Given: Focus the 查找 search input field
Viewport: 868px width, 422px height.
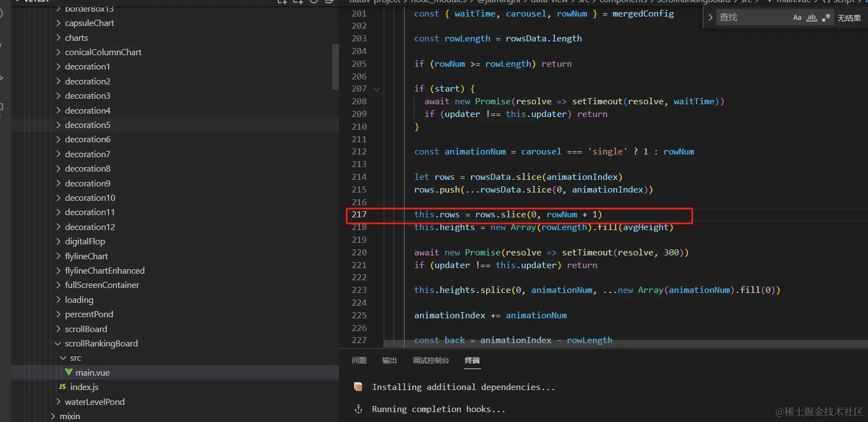Looking at the screenshot, I should click(753, 18).
